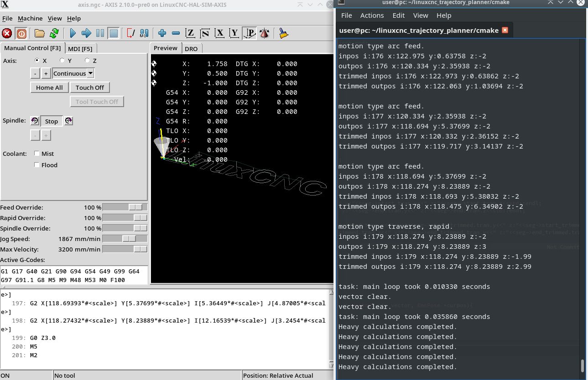Viewport: 588px width, 380px height.
Task: Click Active G-Codes text box
Action: [74, 275]
